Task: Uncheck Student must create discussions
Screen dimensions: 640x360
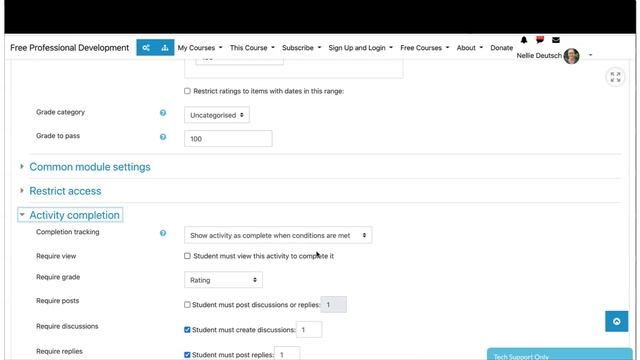Action: coord(187,330)
